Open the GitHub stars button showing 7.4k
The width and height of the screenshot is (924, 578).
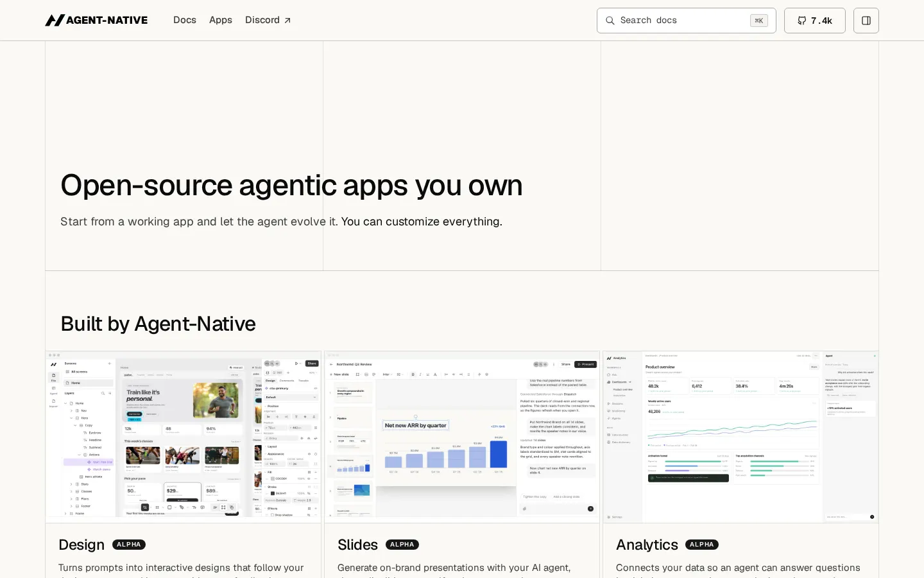(814, 21)
